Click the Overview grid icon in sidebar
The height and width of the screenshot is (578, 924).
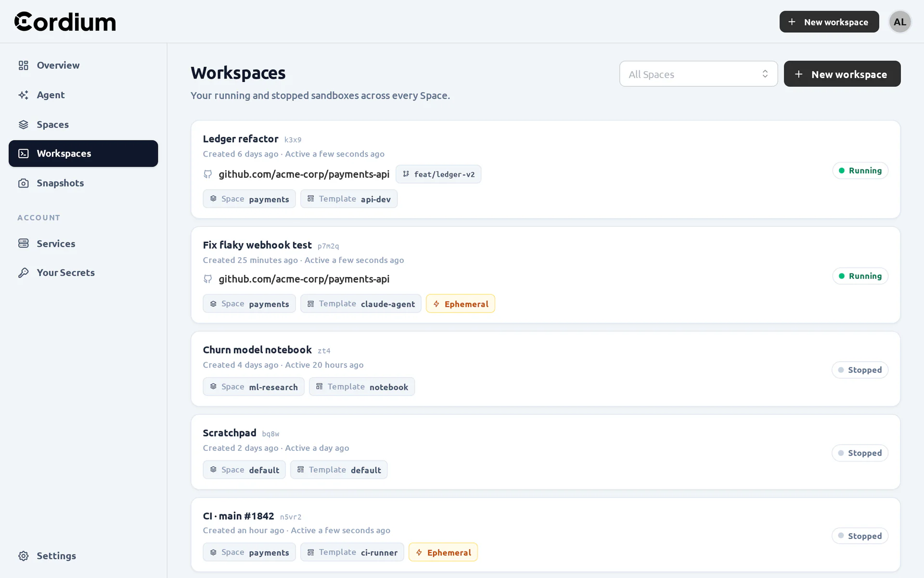(23, 65)
